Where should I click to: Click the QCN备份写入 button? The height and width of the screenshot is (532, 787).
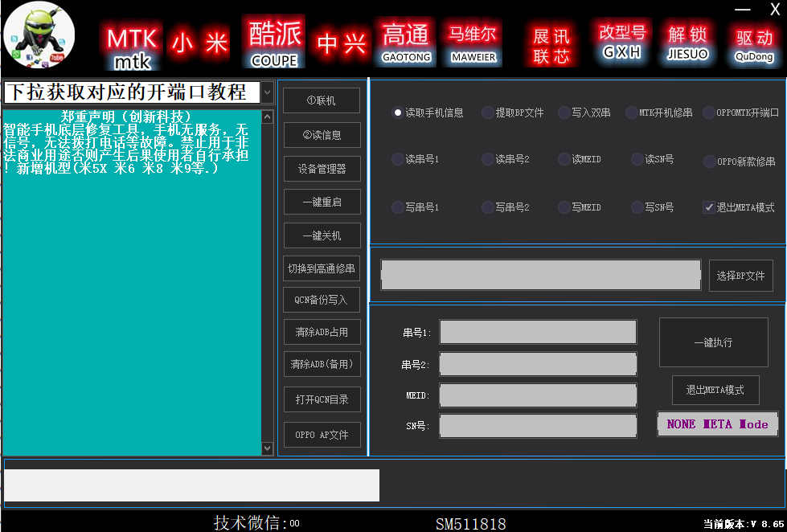(x=322, y=300)
